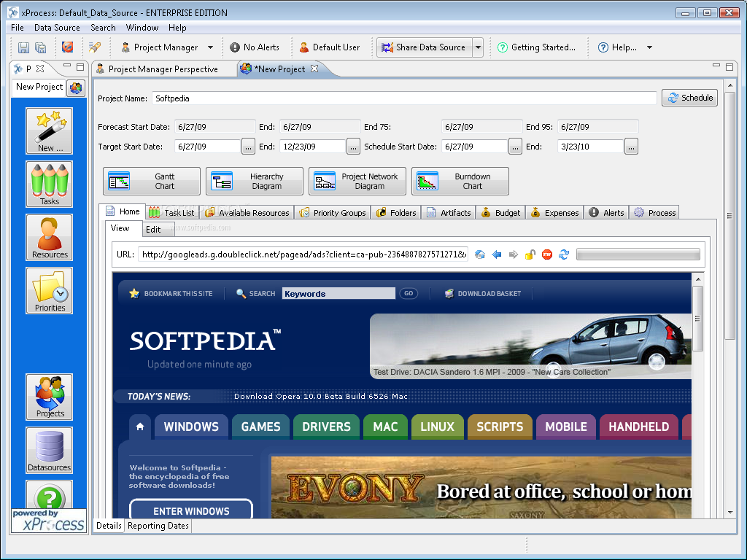Close the New Project editor tab
This screenshot has width=747, height=560.
(x=314, y=69)
